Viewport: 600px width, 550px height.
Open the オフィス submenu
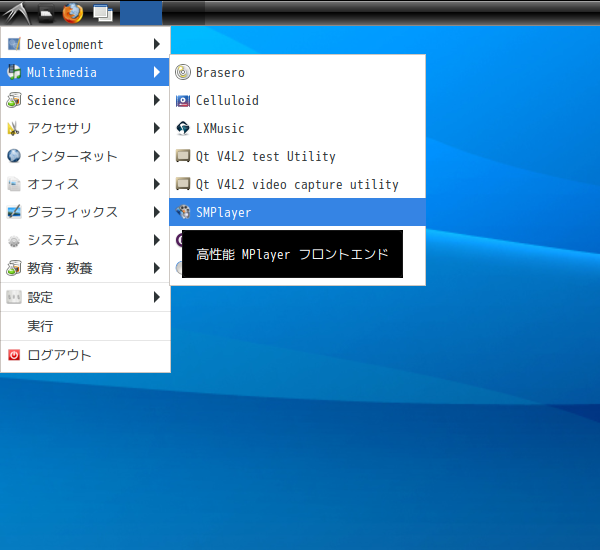click(85, 184)
